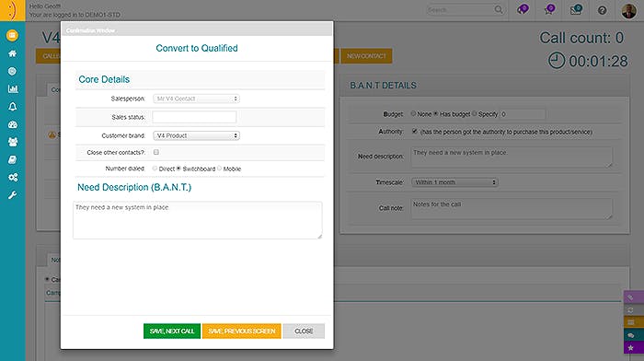Click the Call count: 0 text
The image size is (644, 361).
click(x=581, y=38)
